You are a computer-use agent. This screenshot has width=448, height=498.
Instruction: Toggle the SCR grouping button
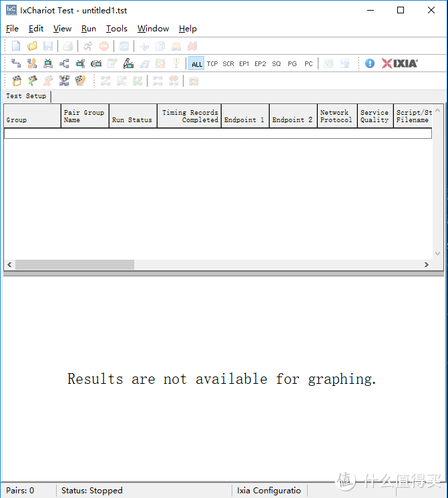228,64
